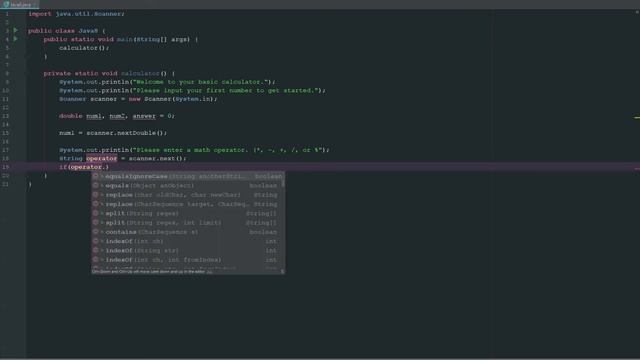Viewport: 640px width, 360px height.
Task: Jump to pink error marker in right stripe
Action: click(x=637, y=168)
